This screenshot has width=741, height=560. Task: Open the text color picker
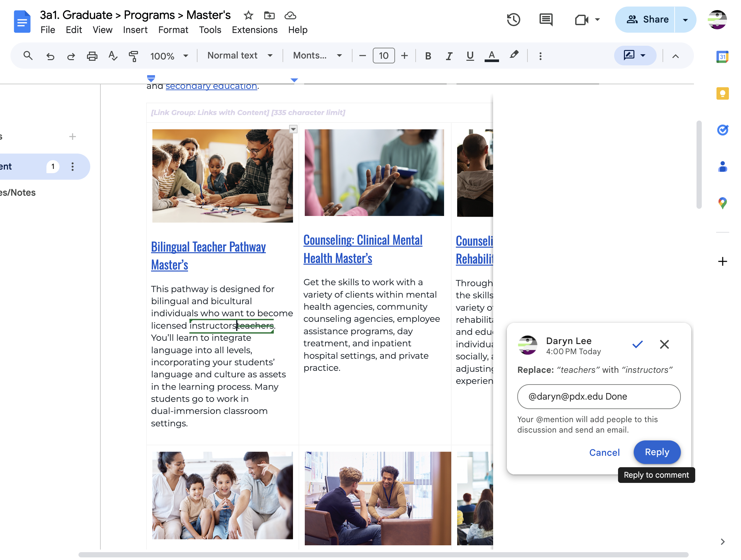[x=491, y=56]
